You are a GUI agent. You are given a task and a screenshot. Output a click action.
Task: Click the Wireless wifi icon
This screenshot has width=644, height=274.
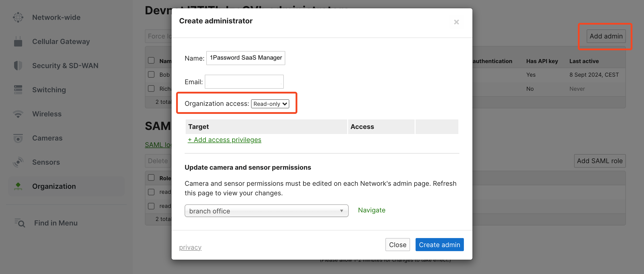pos(18,114)
